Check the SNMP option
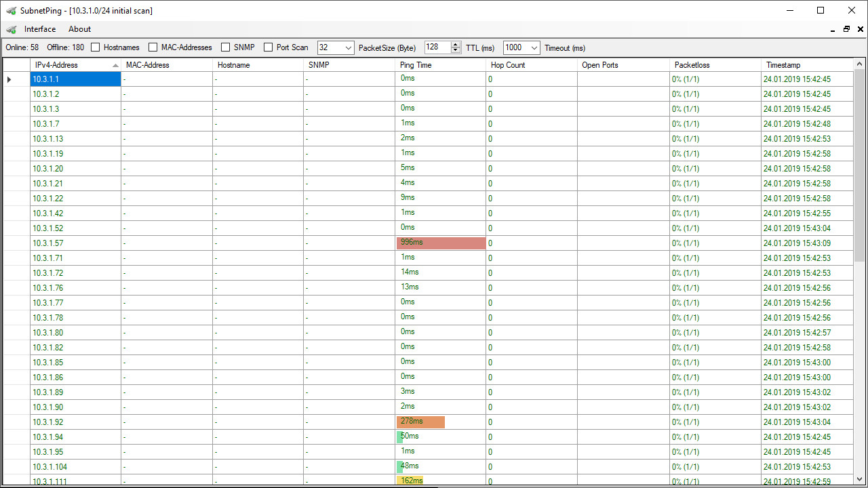 pos(226,47)
